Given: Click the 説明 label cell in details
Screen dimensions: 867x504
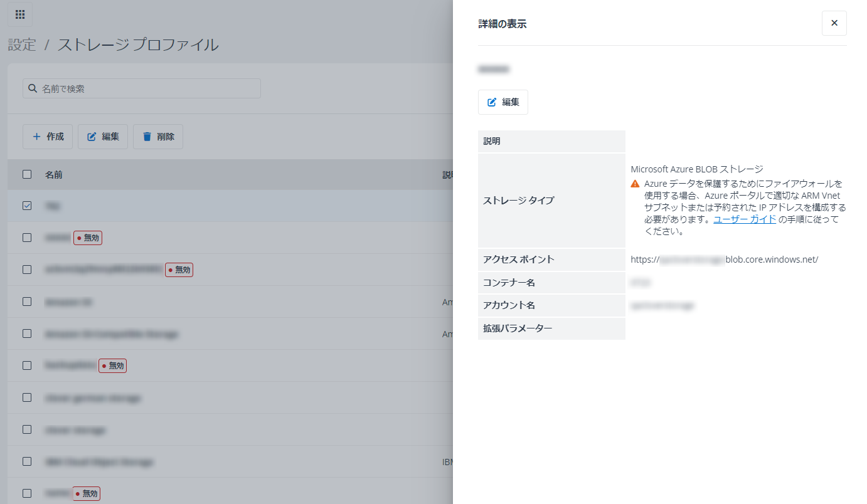Looking at the screenshot, I should 551,141.
